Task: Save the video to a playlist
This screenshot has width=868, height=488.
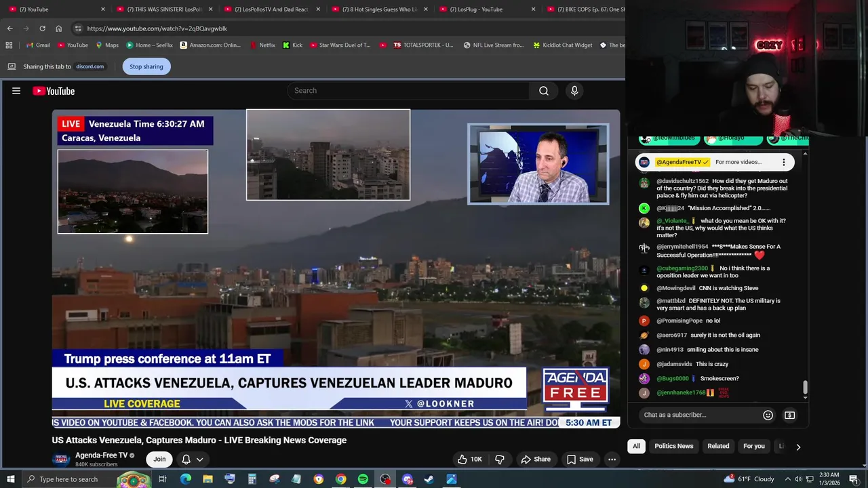Action: (x=580, y=459)
